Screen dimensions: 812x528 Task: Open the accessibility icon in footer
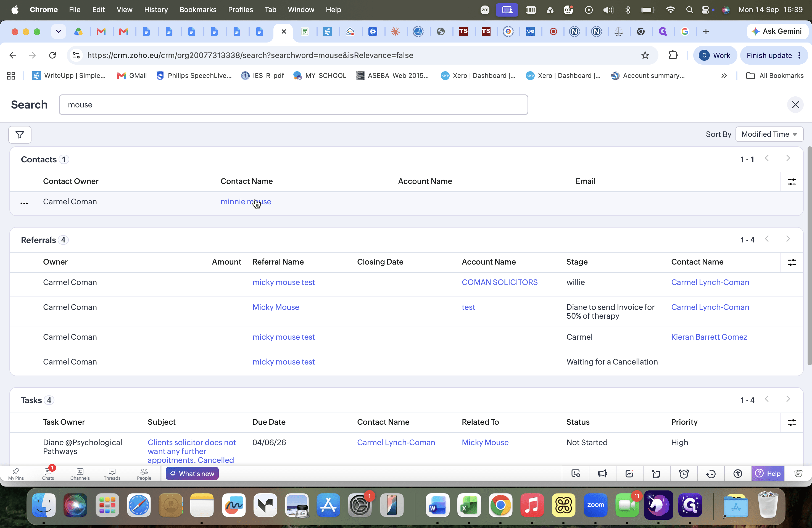pos(738,473)
